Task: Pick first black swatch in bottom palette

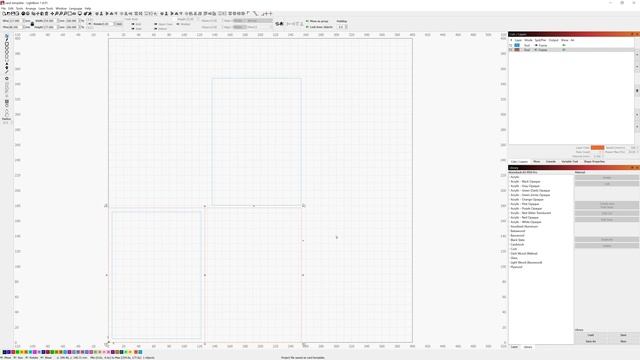Action: [x=4, y=352]
